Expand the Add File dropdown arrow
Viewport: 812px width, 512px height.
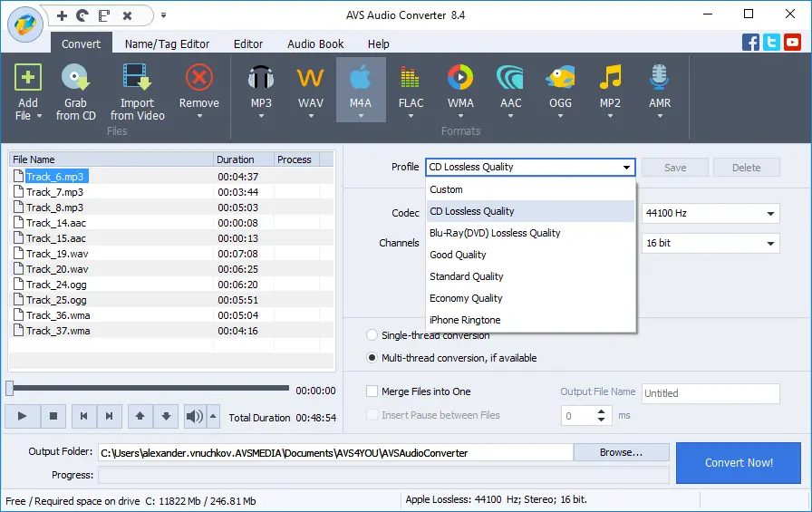coord(39,116)
